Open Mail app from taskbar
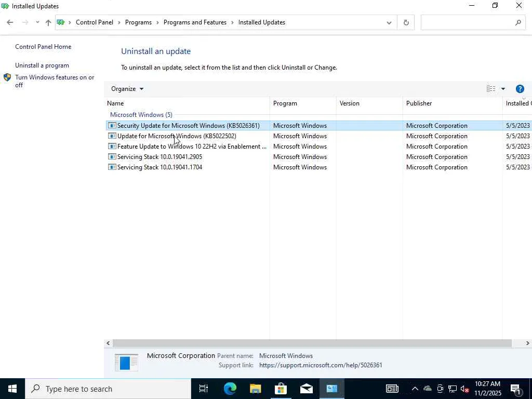 [306, 389]
